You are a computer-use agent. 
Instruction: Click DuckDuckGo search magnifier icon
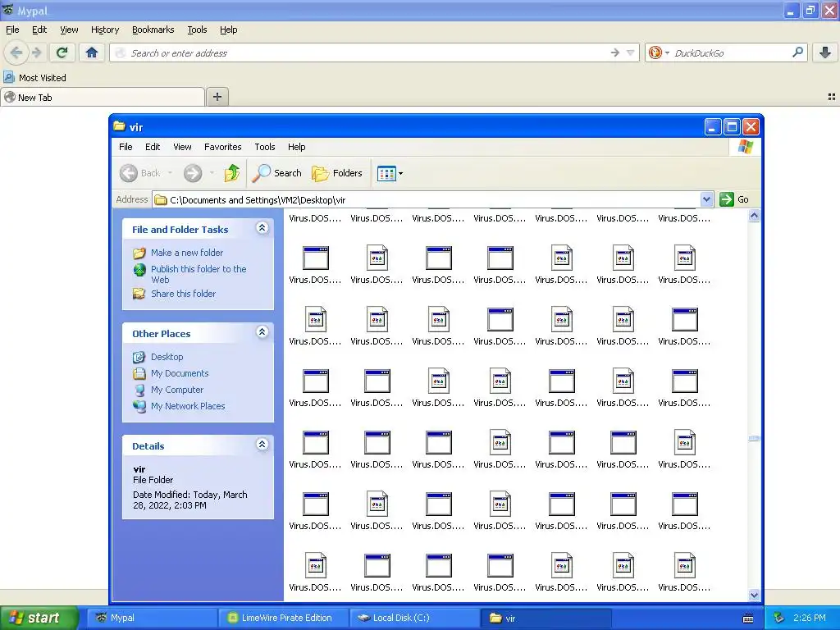tap(797, 52)
